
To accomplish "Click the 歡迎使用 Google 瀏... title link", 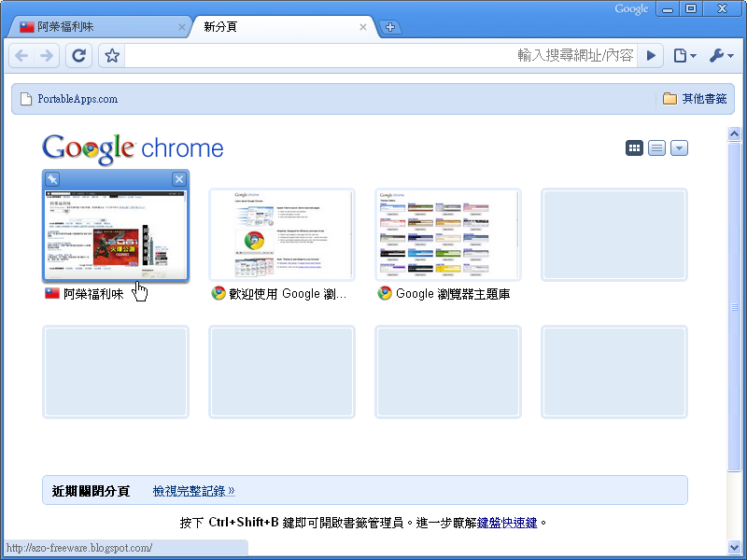I will [288, 294].
